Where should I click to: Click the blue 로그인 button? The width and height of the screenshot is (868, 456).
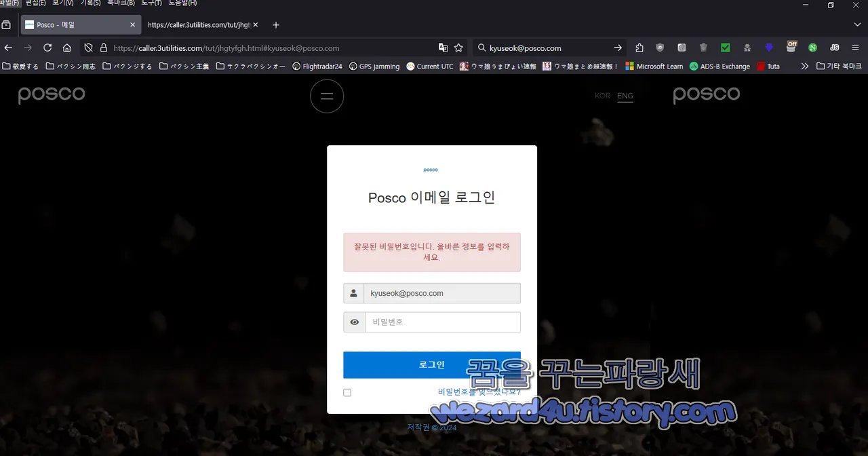(x=432, y=364)
